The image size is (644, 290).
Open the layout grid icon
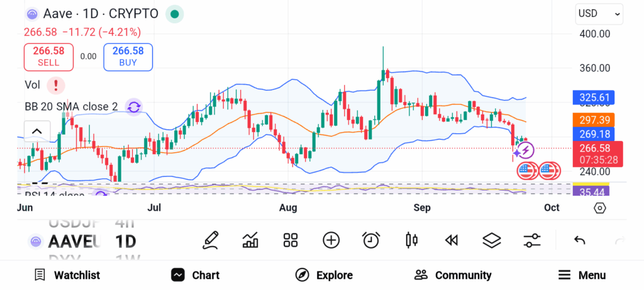291,240
